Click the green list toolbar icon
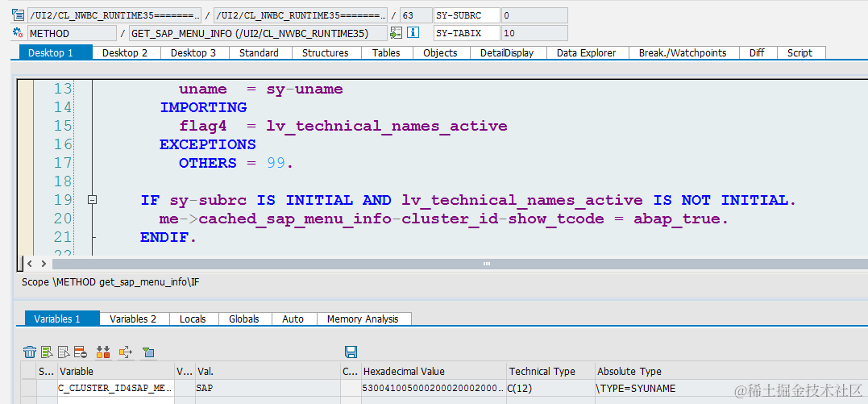 coord(47,352)
